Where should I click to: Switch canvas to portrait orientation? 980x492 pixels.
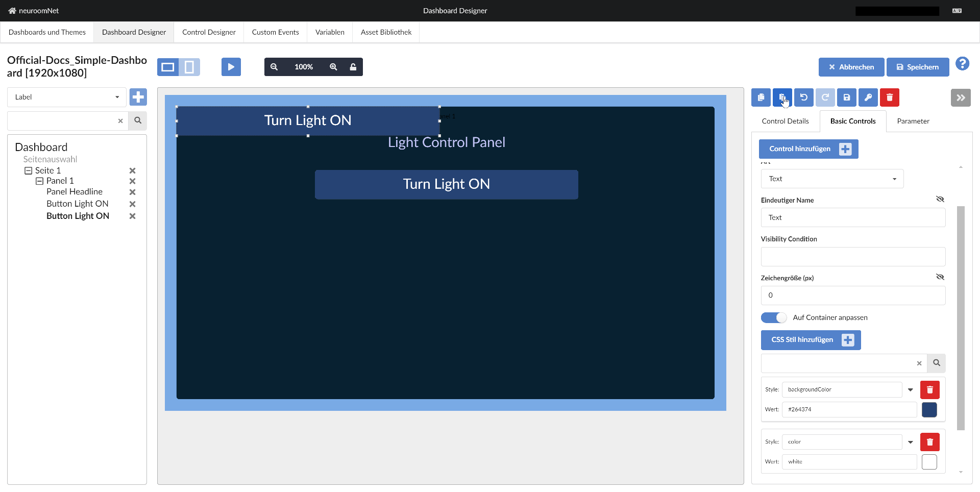click(x=189, y=66)
